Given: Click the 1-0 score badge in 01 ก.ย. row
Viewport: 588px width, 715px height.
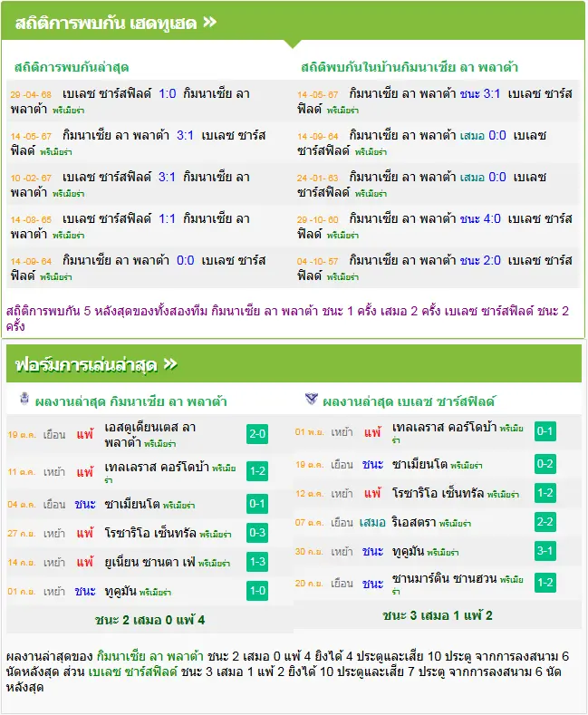Looking at the screenshot, I should 257,591.
